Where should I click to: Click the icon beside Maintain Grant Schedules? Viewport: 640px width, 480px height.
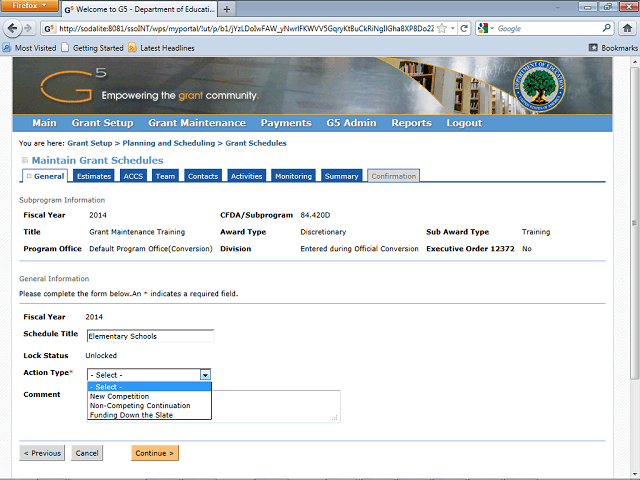(24, 160)
